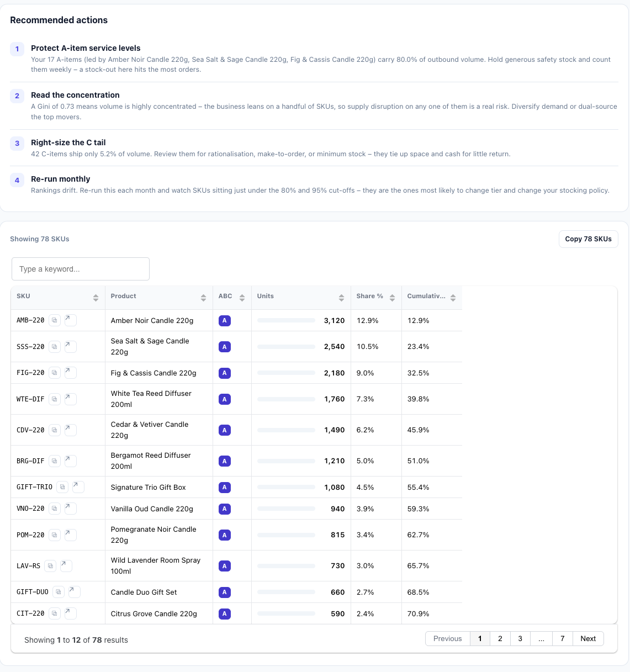Screen dimensions: 630x672
Task: Sort by Share % column
Action: tap(392, 298)
